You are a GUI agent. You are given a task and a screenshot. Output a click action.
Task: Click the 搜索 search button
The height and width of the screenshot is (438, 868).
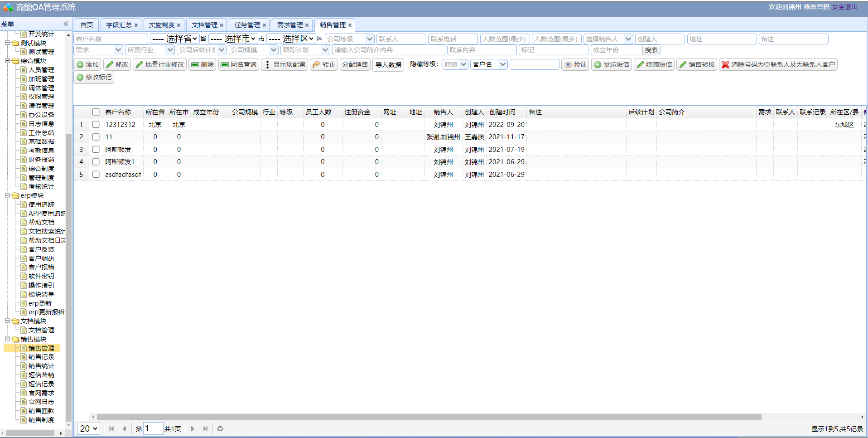click(651, 50)
